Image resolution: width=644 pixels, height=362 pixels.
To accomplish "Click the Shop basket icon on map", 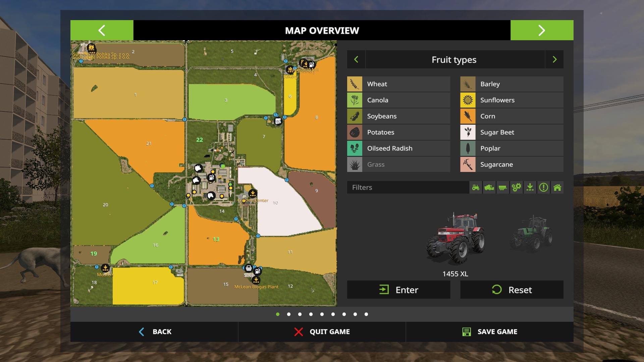I will [249, 268].
